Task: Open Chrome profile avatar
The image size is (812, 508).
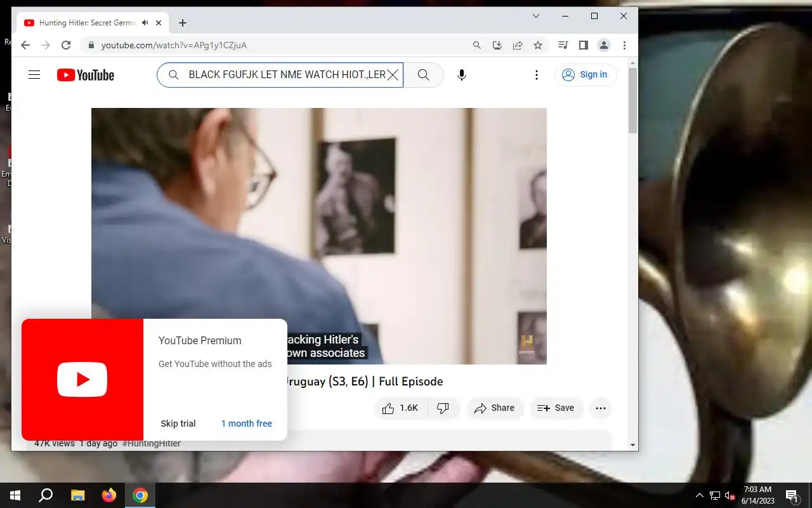Action: pos(604,45)
